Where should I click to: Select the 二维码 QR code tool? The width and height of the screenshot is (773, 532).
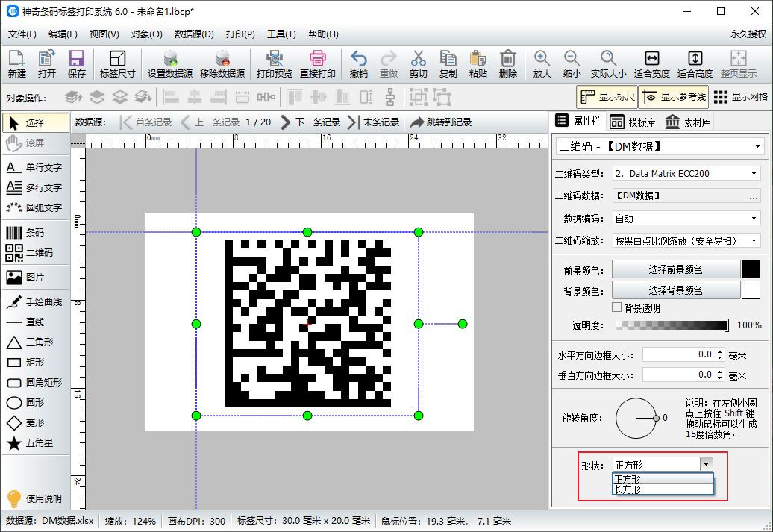[x=34, y=252]
